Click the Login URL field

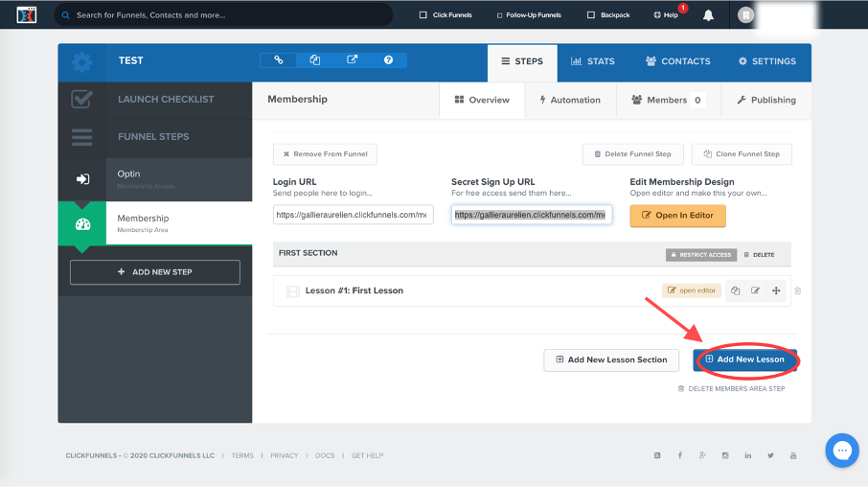pyautogui.click(x=354, y=215)
